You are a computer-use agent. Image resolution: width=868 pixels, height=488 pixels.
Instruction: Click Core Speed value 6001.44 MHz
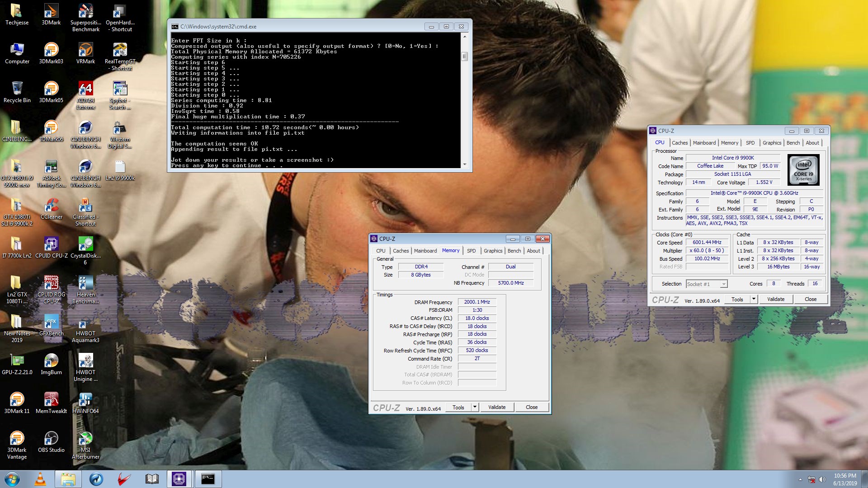point(707,242)
